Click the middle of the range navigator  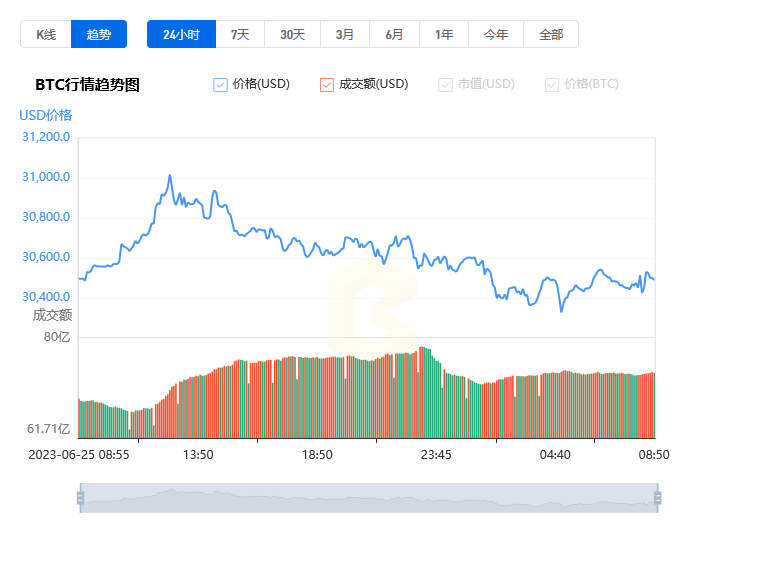click(368, 498)
